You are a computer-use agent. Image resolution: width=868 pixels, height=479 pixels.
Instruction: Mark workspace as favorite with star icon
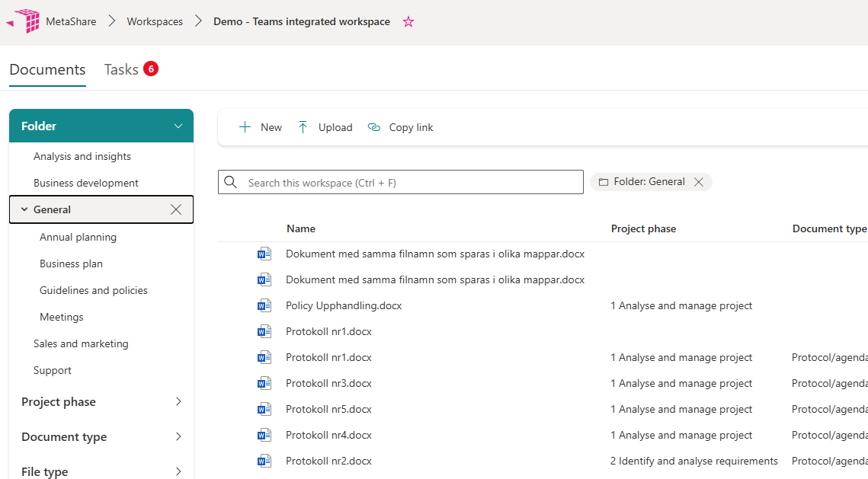pyautogui.click(x=408, y=22)
